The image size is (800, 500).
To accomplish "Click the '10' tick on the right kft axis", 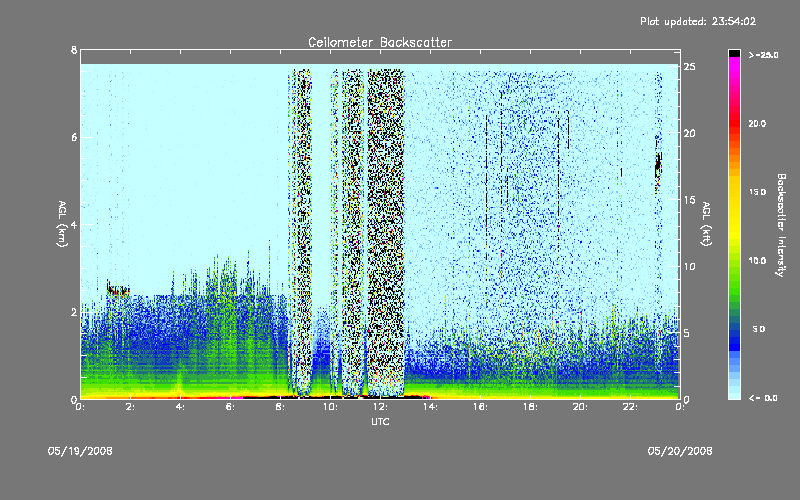I will click(689, 266).
